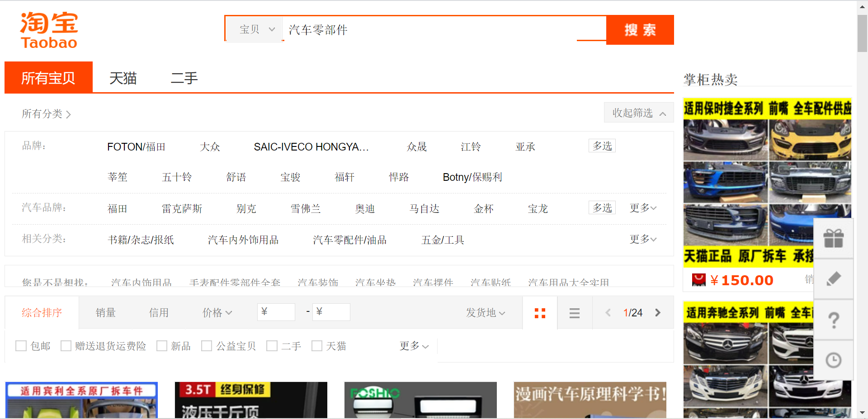This screenshot has width=868, height=419.
Task: Click the minimum price input field
Action: (x=276, y=312)
